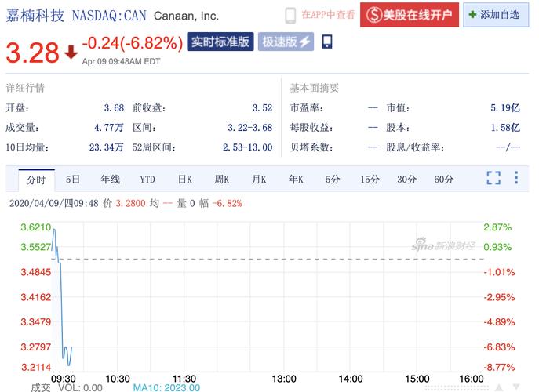Click the 嘉楠科技 stock name

(35, 16)
